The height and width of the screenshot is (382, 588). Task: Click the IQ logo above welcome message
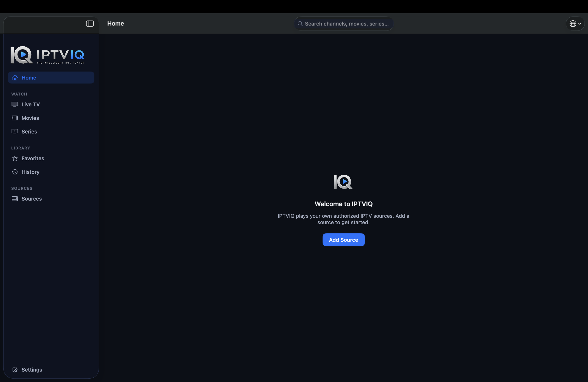point(343,182)
